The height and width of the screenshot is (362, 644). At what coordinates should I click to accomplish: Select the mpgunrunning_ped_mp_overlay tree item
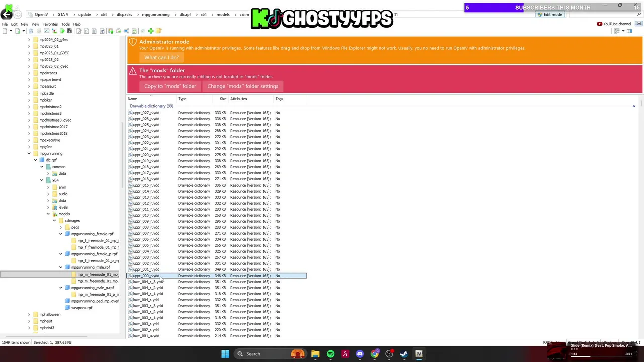coord(95,301)
